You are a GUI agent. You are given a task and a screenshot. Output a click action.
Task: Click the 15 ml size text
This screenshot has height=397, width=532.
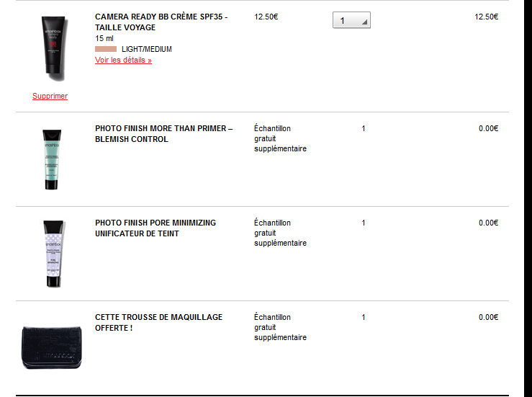point(104,38)
